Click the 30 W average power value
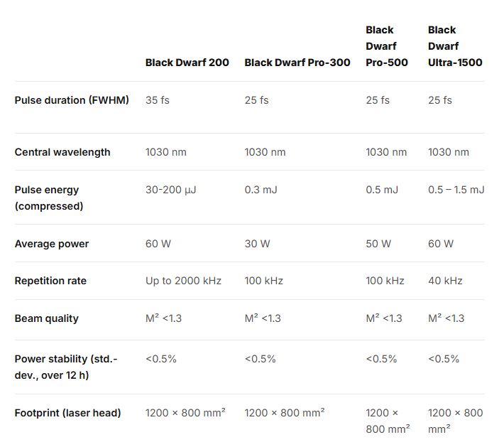The width and height of the screenshot is (504, 447). point(257,244)
